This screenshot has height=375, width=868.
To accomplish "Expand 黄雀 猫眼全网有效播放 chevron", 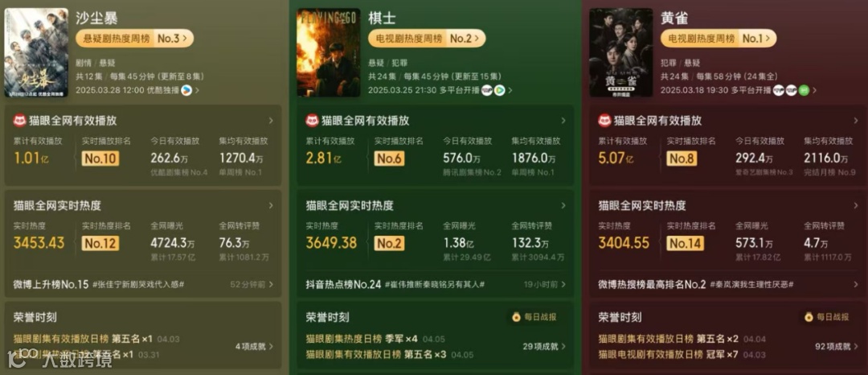I will [855, 121].
